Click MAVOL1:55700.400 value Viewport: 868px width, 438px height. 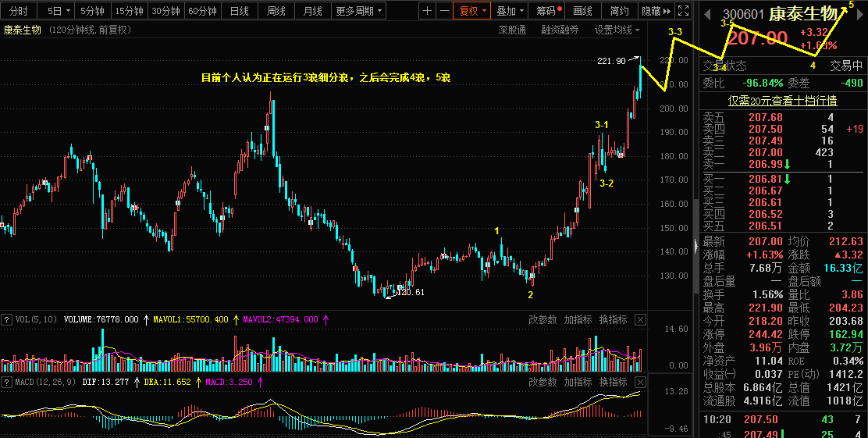click(190, 319)
